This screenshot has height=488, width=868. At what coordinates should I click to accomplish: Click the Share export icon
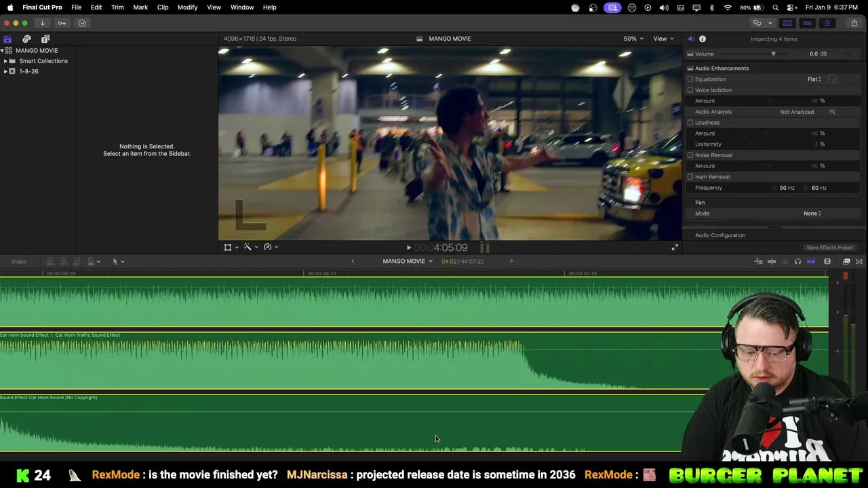coord(854,23)
